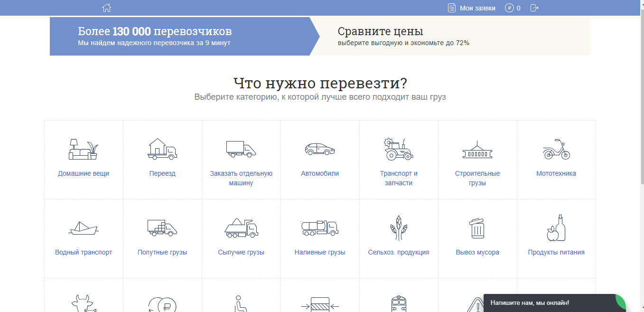Open Мои заявки in the header

point(472,8)
